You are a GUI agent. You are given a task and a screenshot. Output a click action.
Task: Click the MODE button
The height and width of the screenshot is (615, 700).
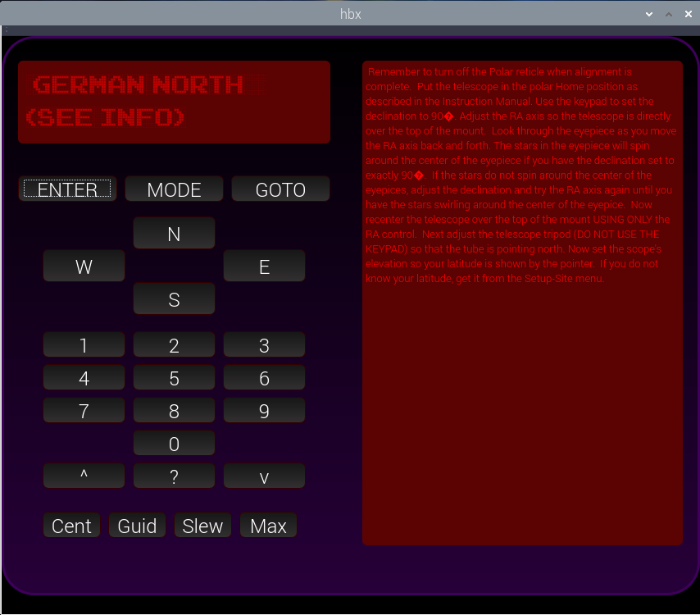pos(174,189)
